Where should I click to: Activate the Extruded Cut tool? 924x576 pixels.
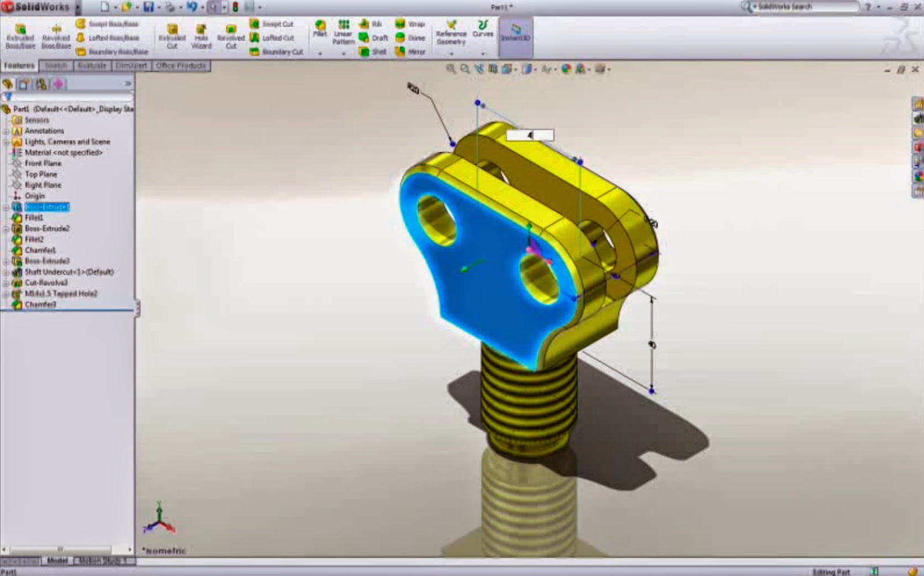click(x=172, y=36)
